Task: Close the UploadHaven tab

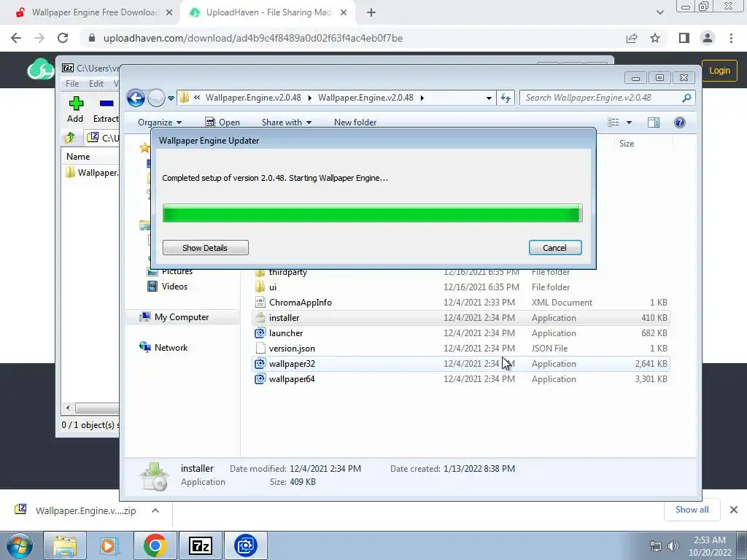Action: coord(344,13)
